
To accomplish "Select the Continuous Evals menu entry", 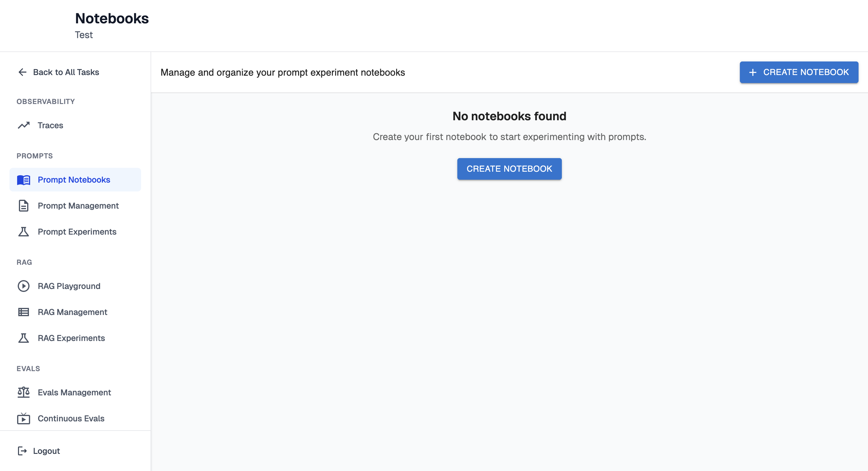I will tap(71, 418).
